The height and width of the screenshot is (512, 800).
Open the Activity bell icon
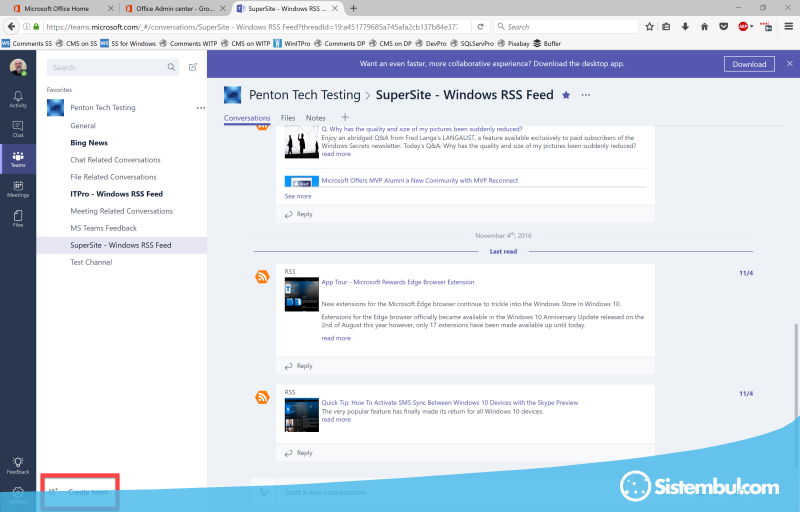tap(18, 99)
